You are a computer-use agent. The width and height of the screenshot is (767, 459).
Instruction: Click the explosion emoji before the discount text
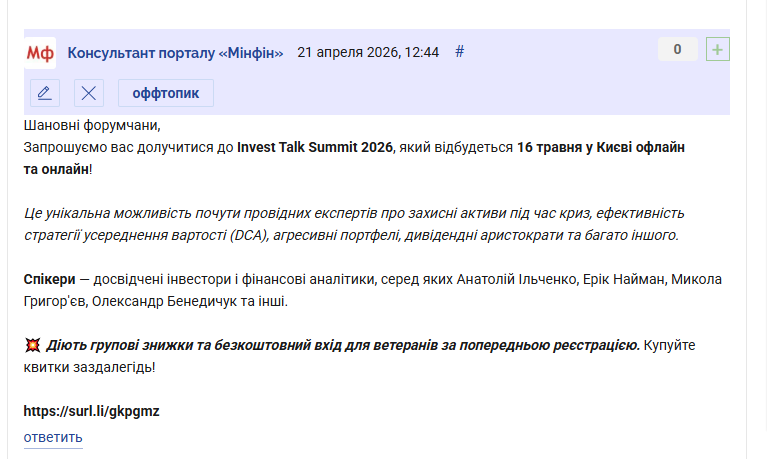coord(32,346)
